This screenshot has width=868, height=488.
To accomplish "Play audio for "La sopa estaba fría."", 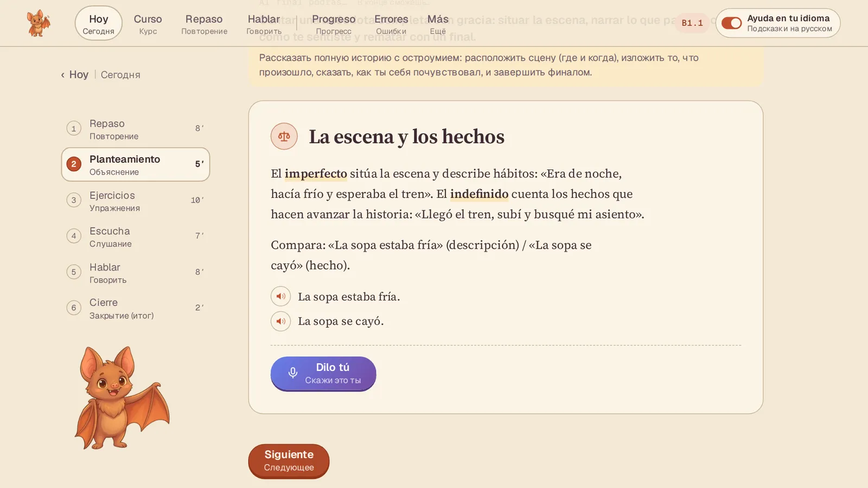I will [x=280, y=297].
